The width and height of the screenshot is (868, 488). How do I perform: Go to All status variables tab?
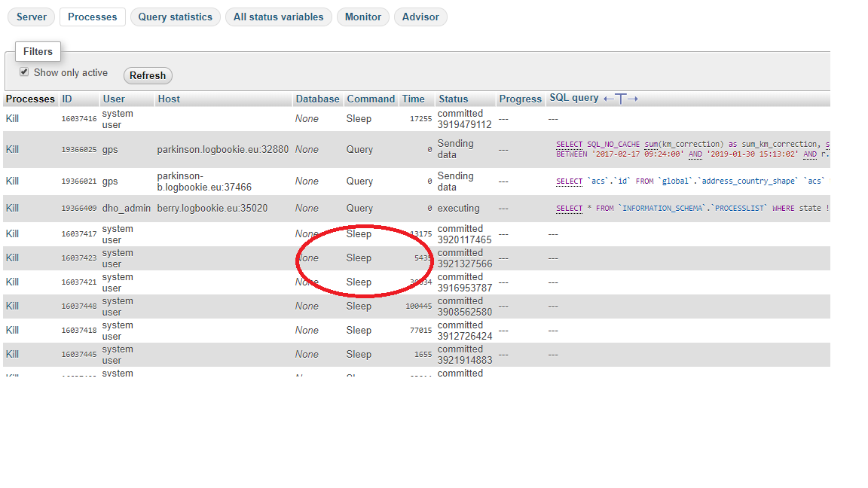[279, 17]
